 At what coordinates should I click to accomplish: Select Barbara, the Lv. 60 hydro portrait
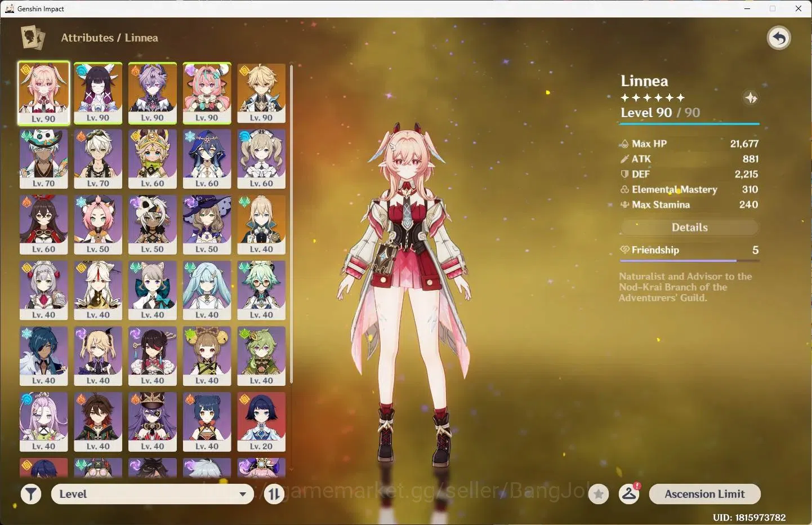[x=261, y=159]
